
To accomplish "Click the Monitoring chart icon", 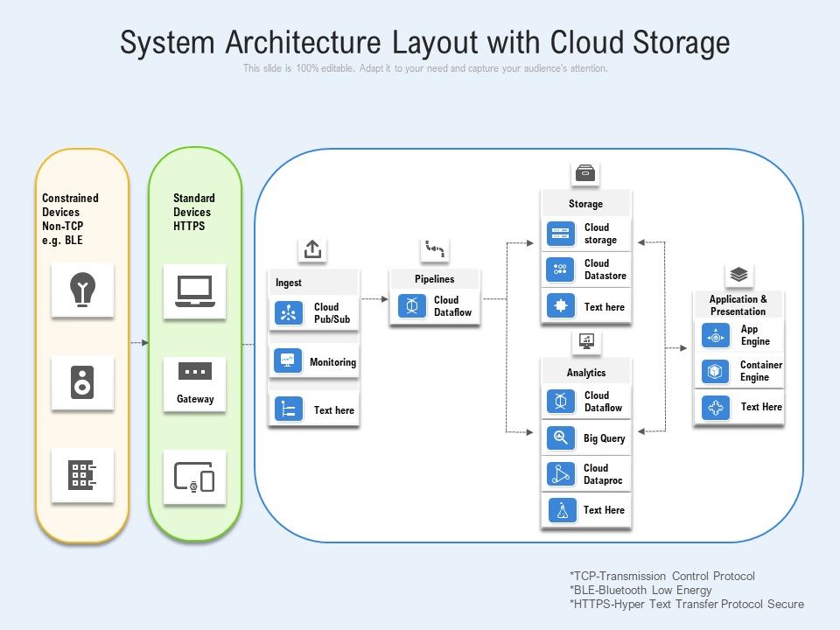I will click(x=288, y=360).
